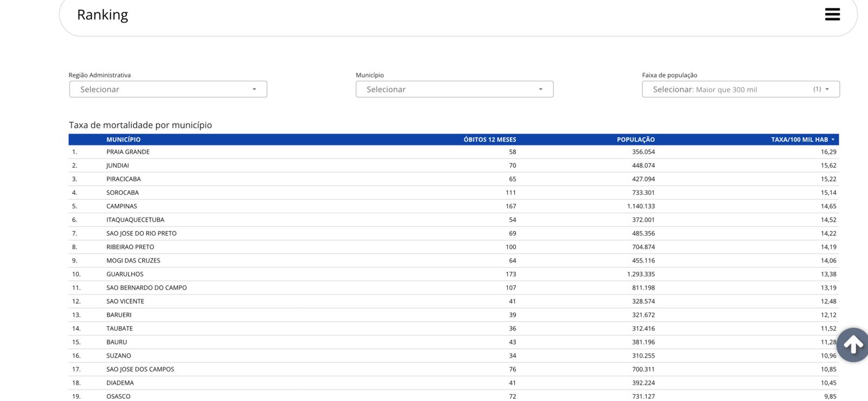Select the ITAQUAQUECETUBA row
Viewport: 868px width, 401px height.
tap(454, 220)
